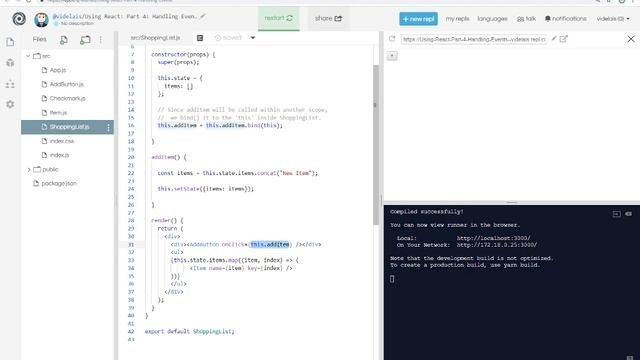Click the Repl.it logo icon
The width and height of the screenshot is (640, 360).
point(19,19)
